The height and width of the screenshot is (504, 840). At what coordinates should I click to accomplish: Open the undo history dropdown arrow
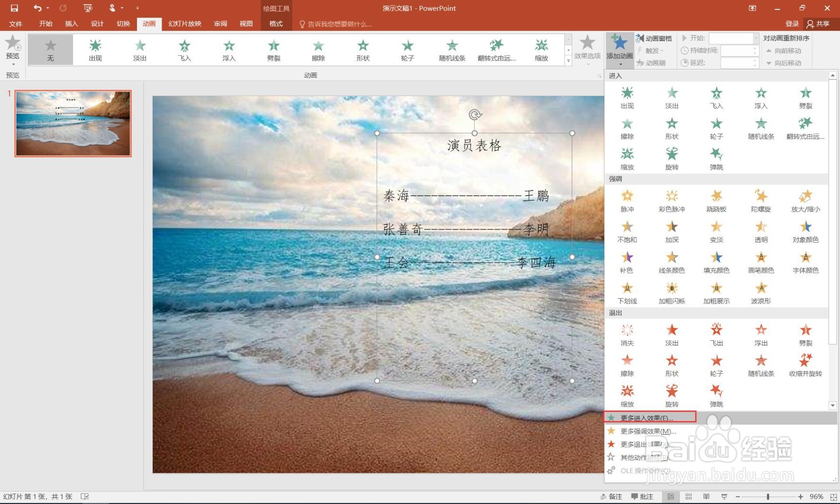tap(48, 8)
